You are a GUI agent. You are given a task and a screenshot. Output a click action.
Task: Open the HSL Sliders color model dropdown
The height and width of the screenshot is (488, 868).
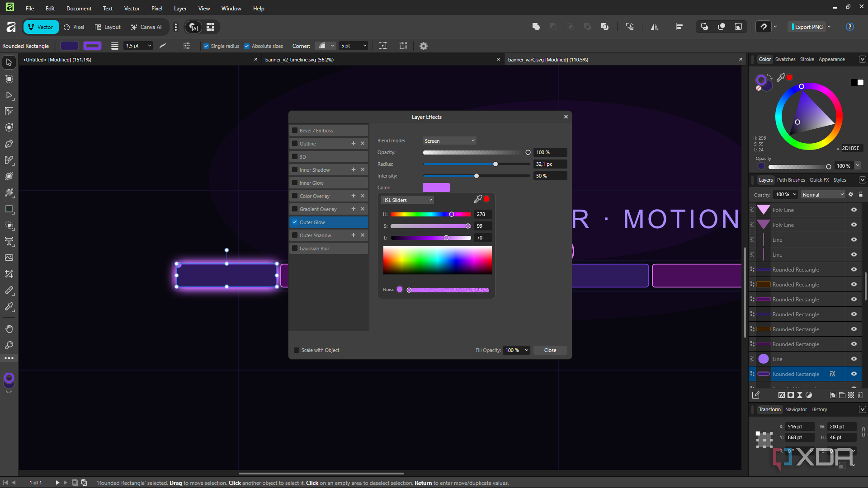tap(407, 200)
